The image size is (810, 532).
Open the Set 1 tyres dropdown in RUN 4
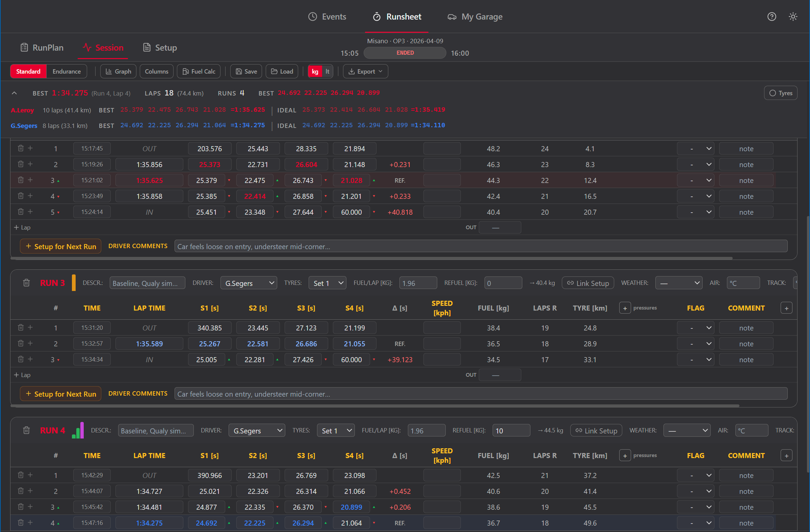tap(335, 430)
